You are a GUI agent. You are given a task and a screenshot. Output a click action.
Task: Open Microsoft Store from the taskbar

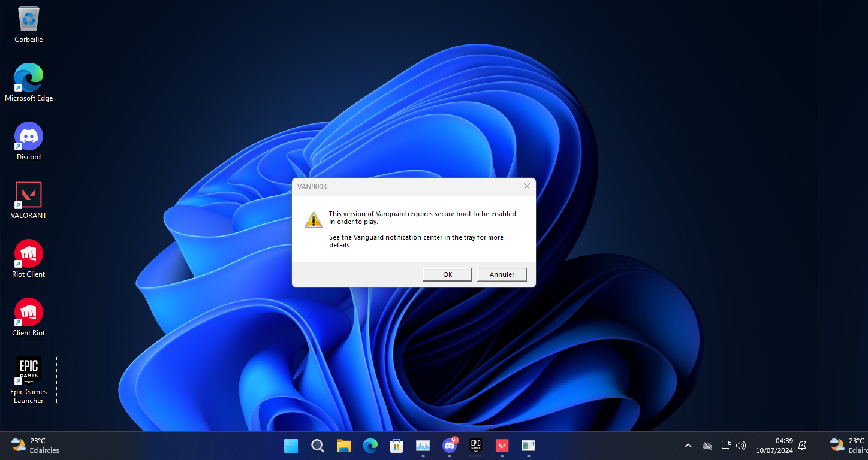click(x=396, y=446)
